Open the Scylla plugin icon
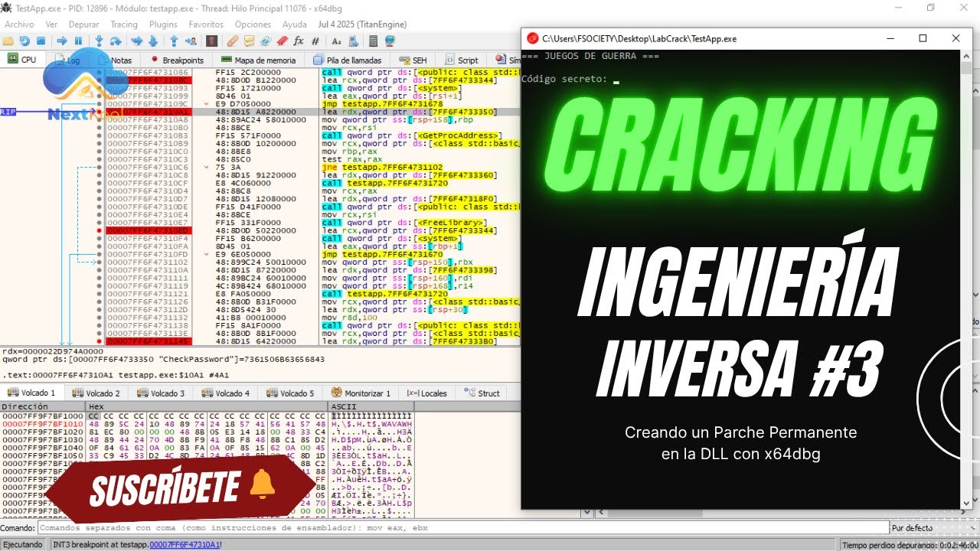Screen dimensions: 980x551 click(x=212, y=41)
